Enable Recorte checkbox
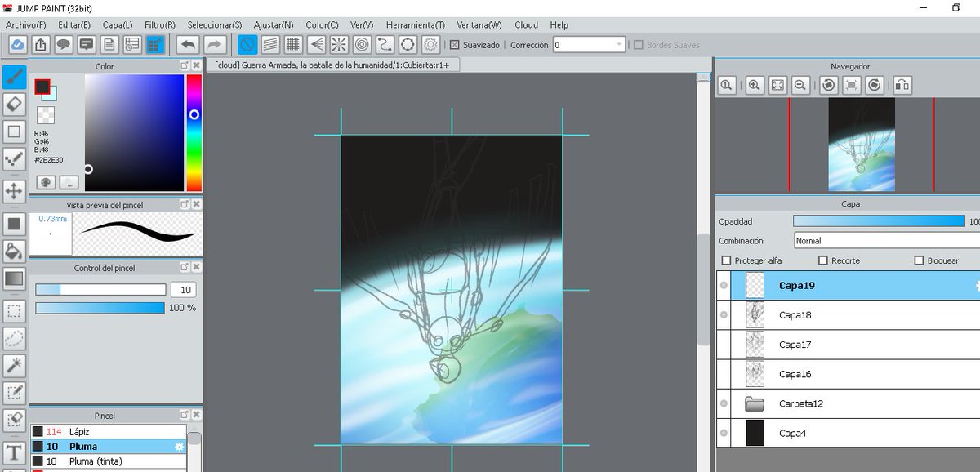Screen dimensions: 980x472 [822, 260]
